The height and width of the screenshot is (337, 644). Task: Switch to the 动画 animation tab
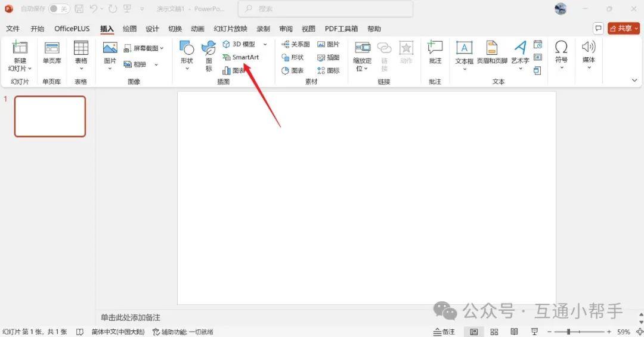coord(198,29)
